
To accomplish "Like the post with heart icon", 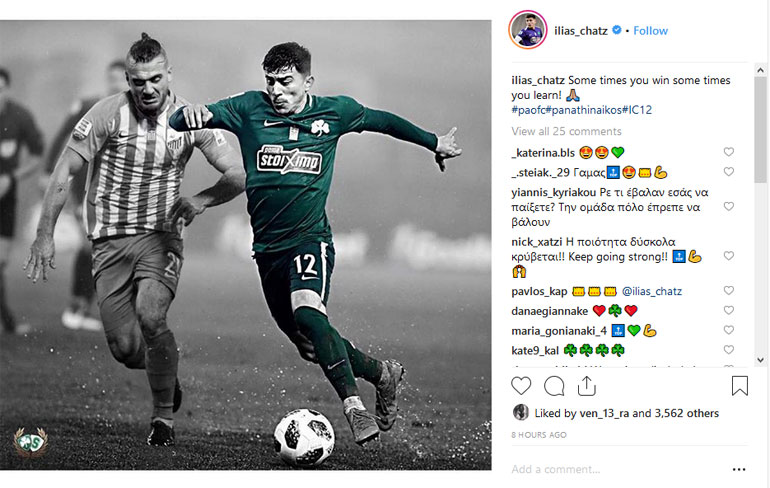I will [x=521, y=386].
